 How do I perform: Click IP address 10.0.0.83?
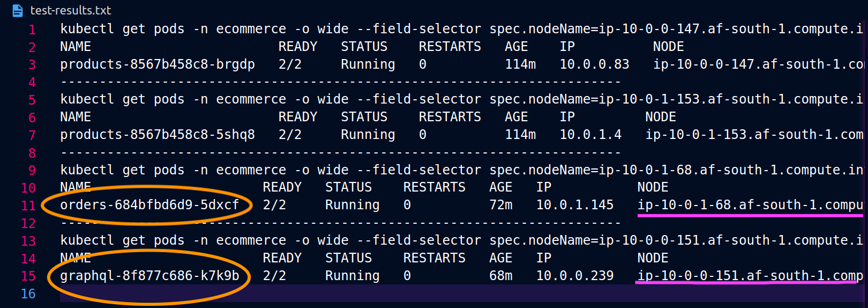(595, 64)
